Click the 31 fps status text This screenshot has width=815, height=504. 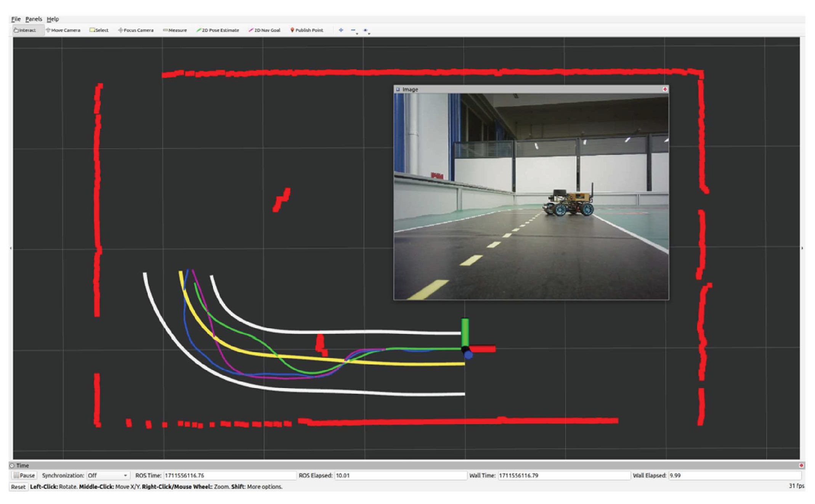coord(796,486)
